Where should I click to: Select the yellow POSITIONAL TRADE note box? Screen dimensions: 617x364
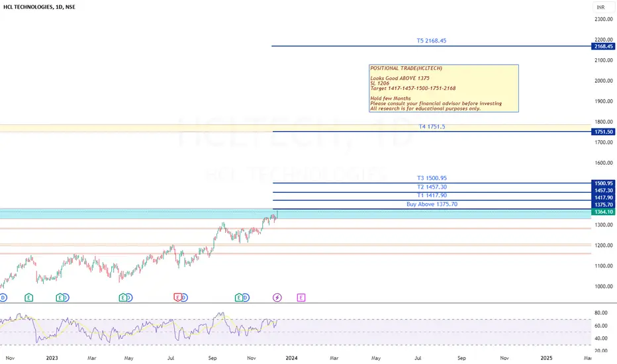[x=444, y=88]
